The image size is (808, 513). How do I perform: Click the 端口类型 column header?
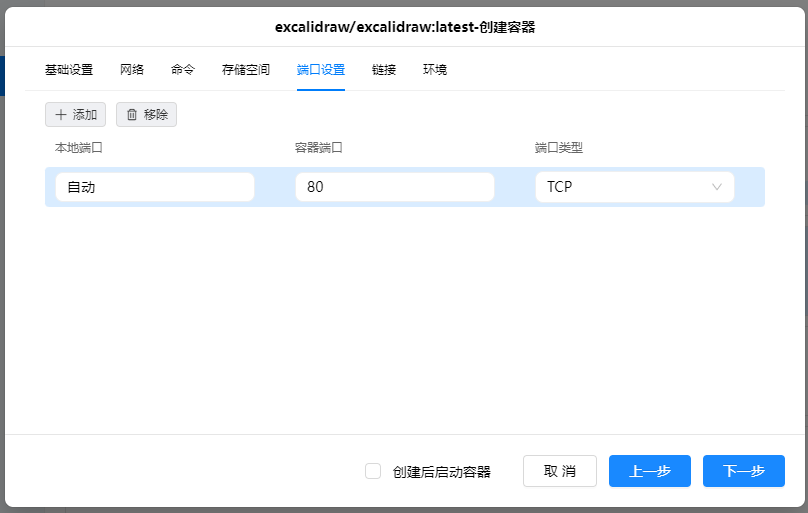(559, 148)
